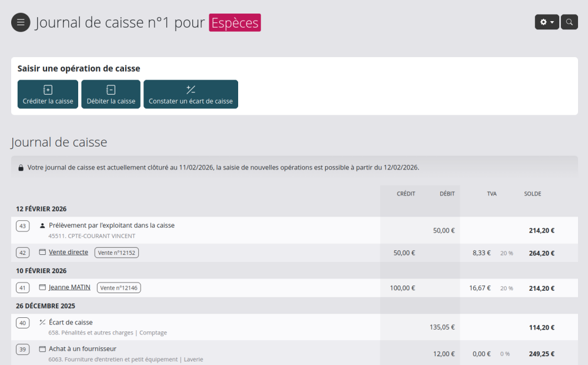Click Débiter la caisse button
This screenshot has width=588, height=365.
click(x=111, y=95)
